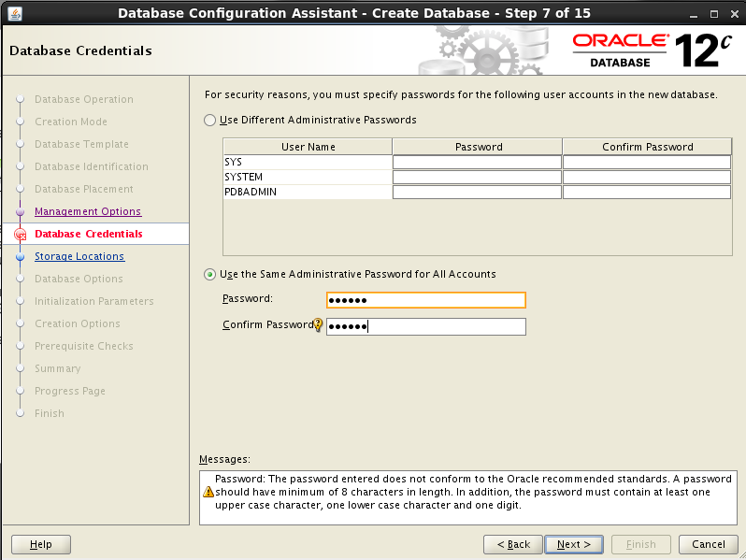This screenshot has width=746, height=560.
Task: Click the SYSTEM user name row
Action: pyautogui.click(x=308, y=177)
